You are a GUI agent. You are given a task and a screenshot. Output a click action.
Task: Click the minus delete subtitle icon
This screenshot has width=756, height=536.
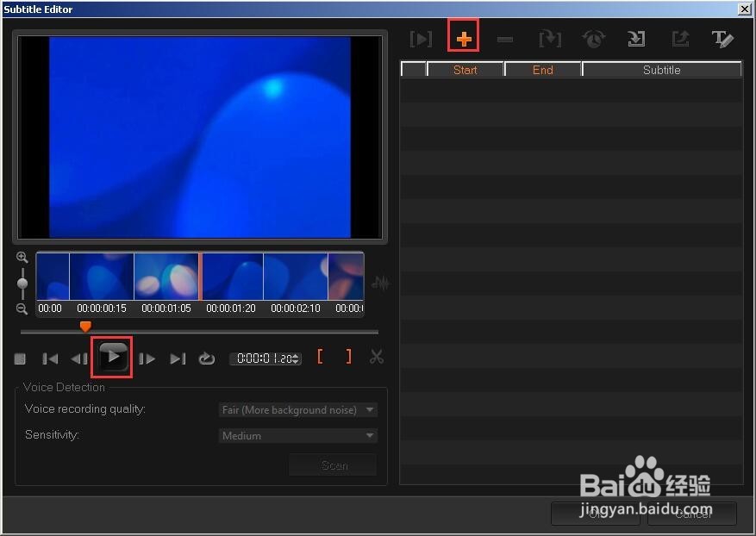pos(505,40)
